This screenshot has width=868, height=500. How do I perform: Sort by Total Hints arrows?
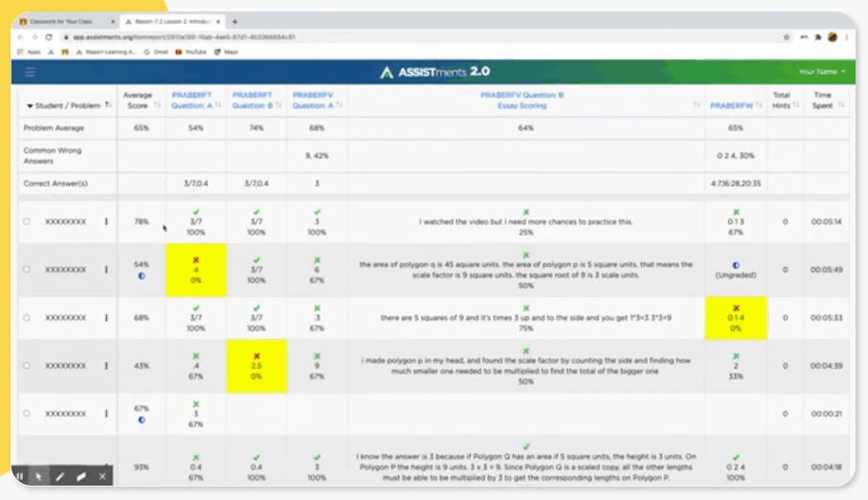pyautogui.click(x=796, y=104)
